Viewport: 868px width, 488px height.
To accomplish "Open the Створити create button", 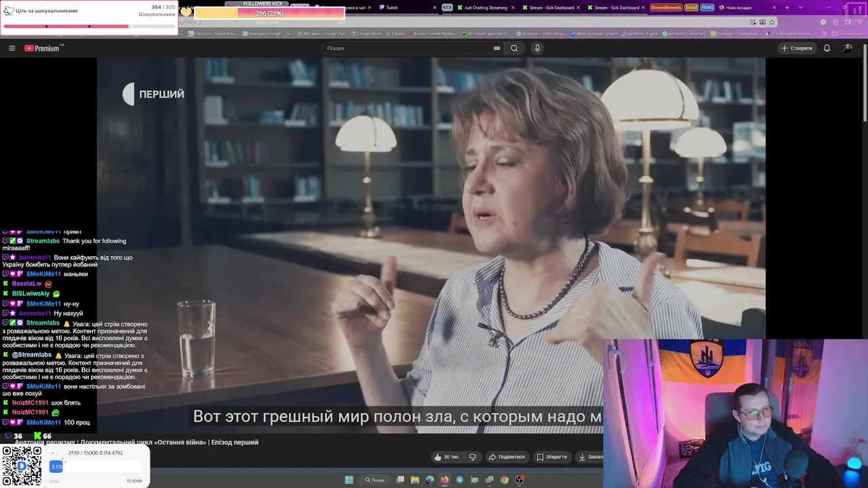I will (x=797, y=48).
